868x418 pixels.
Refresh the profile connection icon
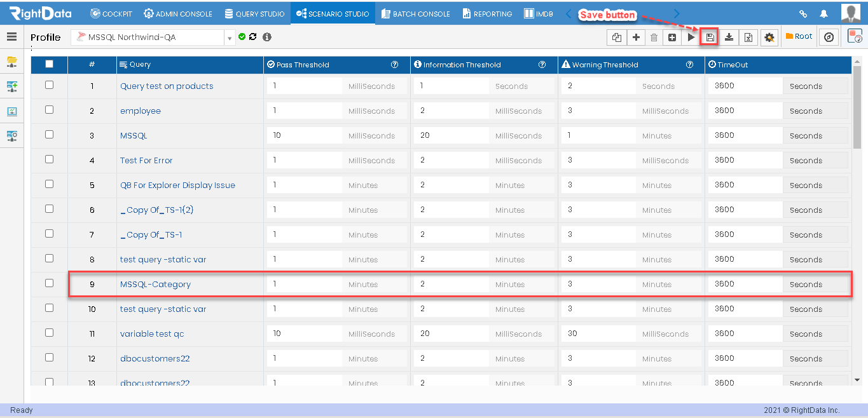coord(253,37)
